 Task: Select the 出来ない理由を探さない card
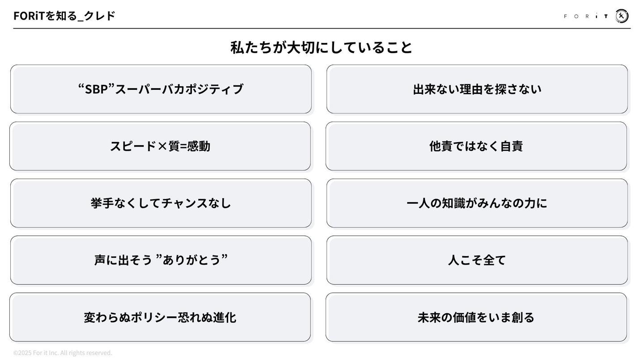(477, 89)
